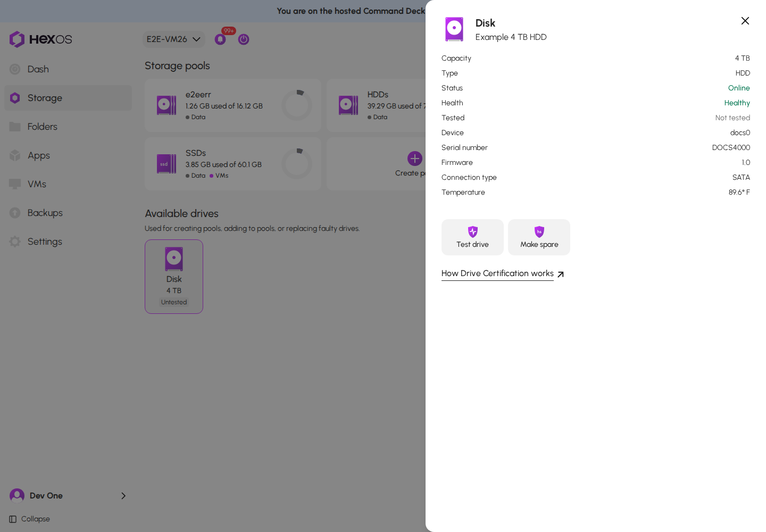Open Settings in sidebar
This screenshot has width=766, height=532.
[68, 242]
